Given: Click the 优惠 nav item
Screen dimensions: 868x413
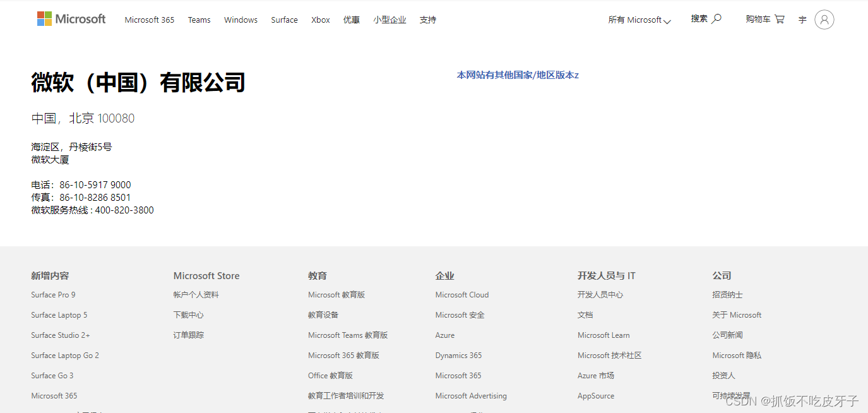Looking at the screenshot, I should click(x=352, y=20).
